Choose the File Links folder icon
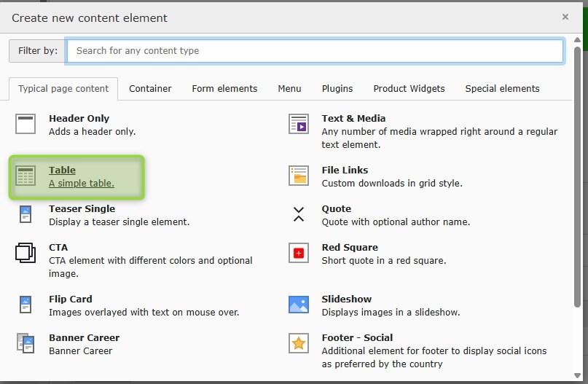 (x=299, y=176)
